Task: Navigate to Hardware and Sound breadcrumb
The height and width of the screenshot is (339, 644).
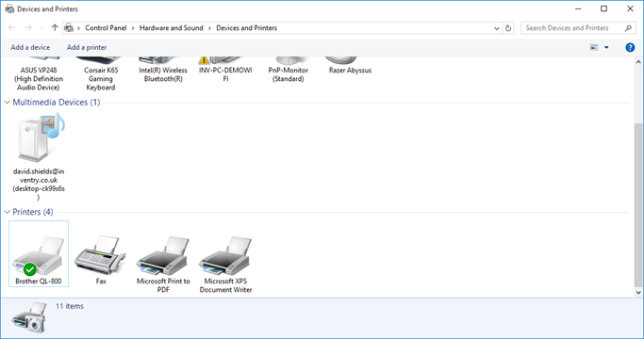Action: pyautogui.click(x=172, y=28)
